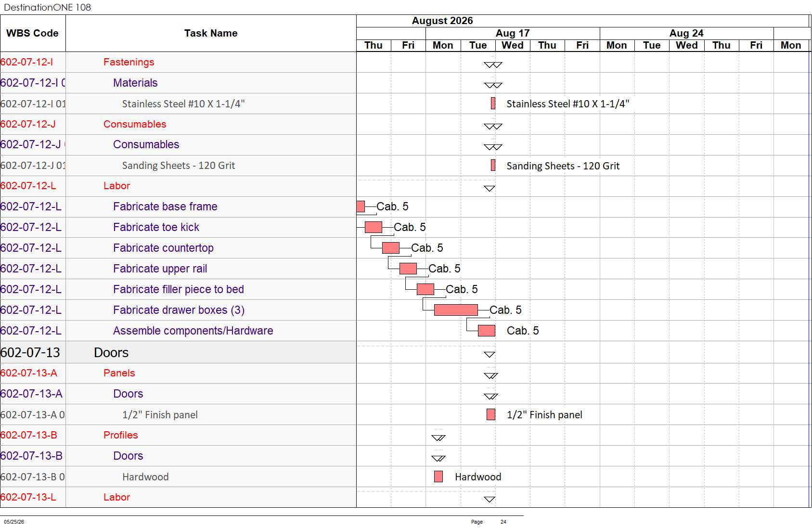Click the WBS code 602-07-12-I in red
Screen dimensions: 812x528
tap(27, 62)
